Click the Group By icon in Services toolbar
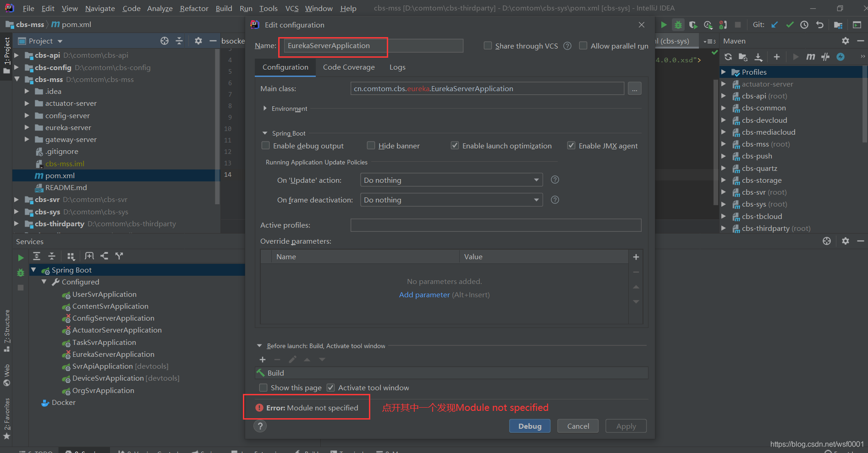868x453 pixels. point(71,256)
